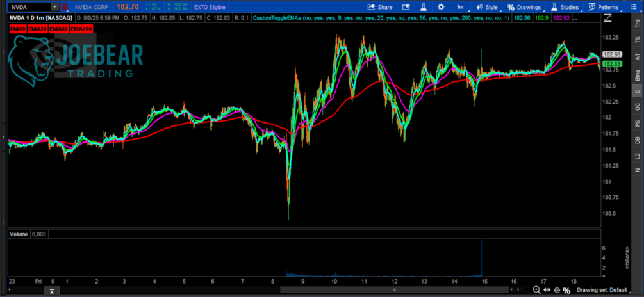
Task: Activate the crosshair pointer icon
Action: (557, 291)
